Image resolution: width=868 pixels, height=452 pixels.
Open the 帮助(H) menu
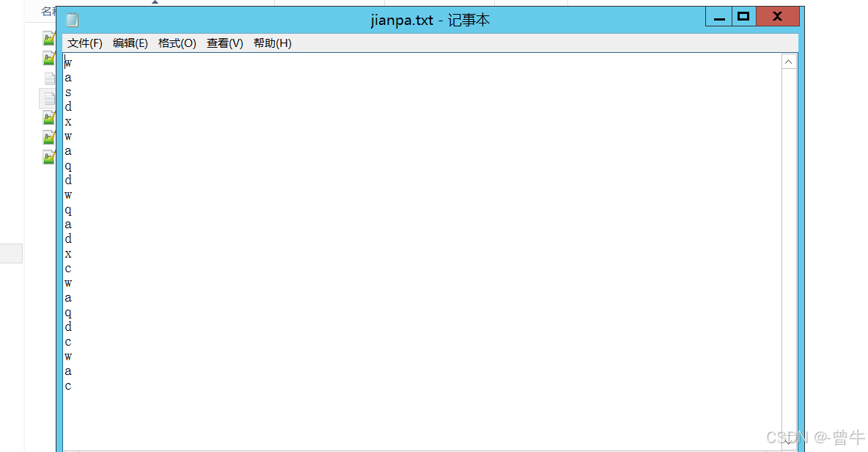(x=273, y=43)
